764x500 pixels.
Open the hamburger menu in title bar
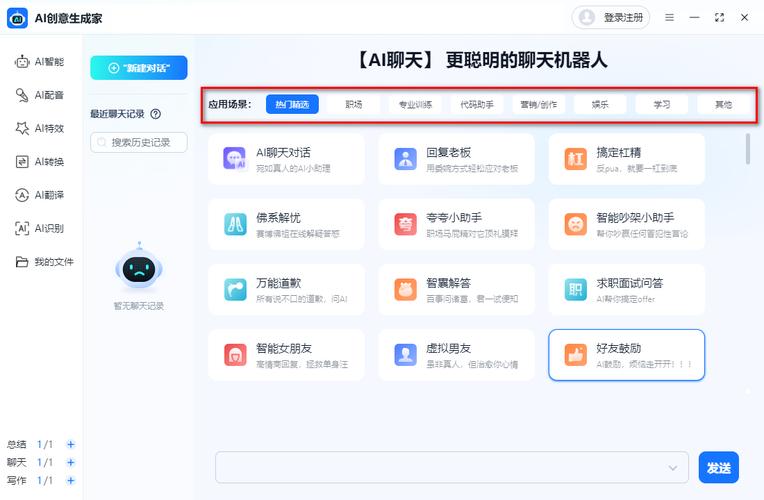pyautogui.click(x=669, y=18)
